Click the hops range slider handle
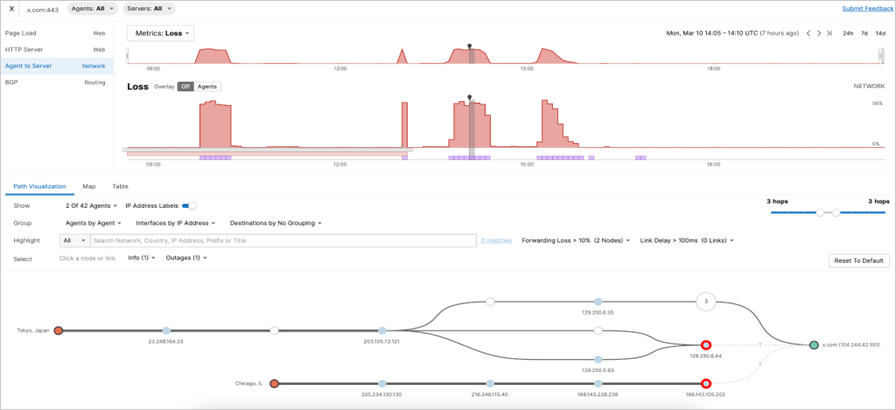The image size is (896, 410). point(820,213)
